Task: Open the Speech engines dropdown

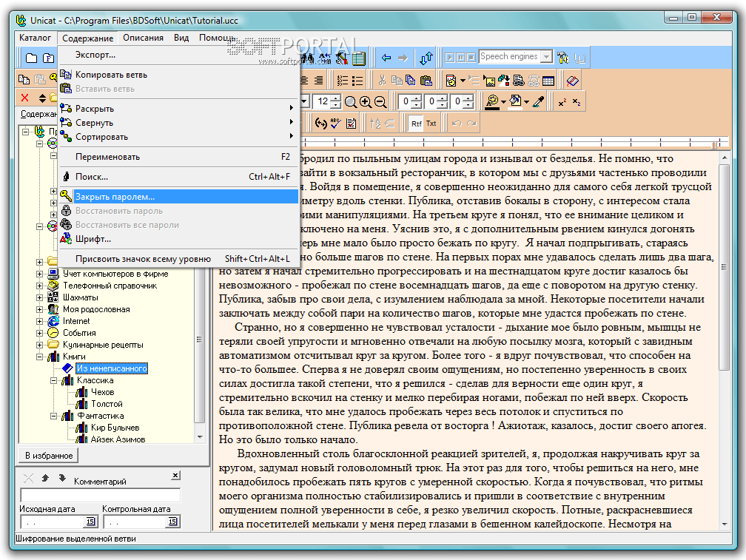Action: (x=547, y=56)
